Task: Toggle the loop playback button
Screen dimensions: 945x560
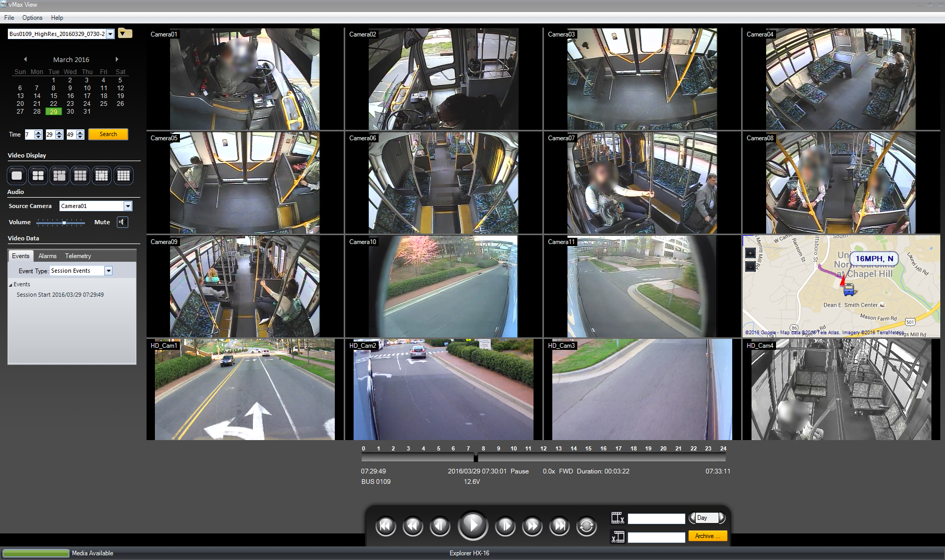Action: click(586, 527)
